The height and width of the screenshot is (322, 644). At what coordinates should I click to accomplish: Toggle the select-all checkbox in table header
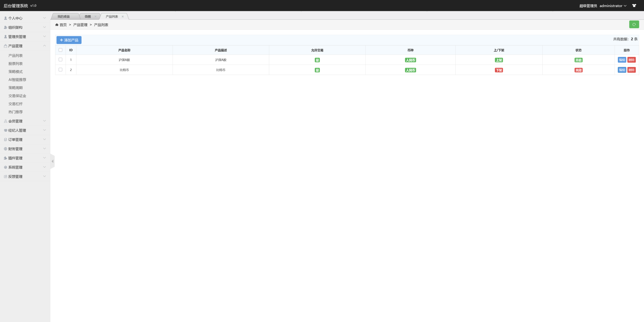click(60, 50)
